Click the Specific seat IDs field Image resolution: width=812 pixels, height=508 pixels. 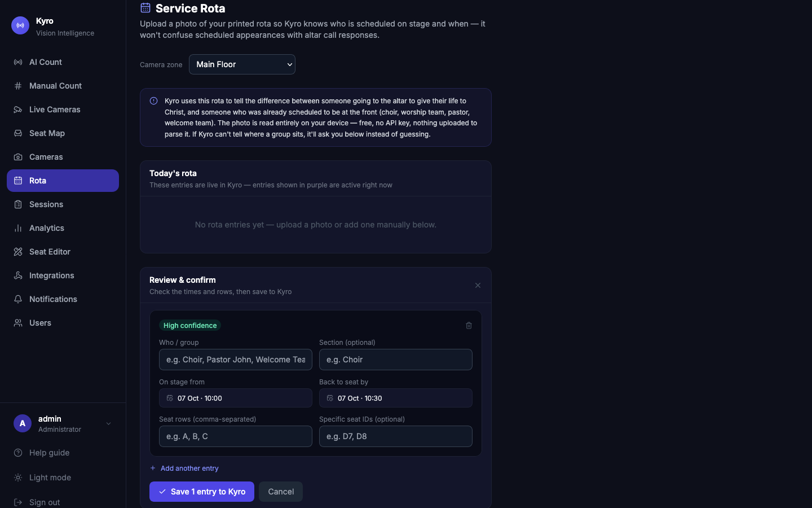(x=396, y=436)
